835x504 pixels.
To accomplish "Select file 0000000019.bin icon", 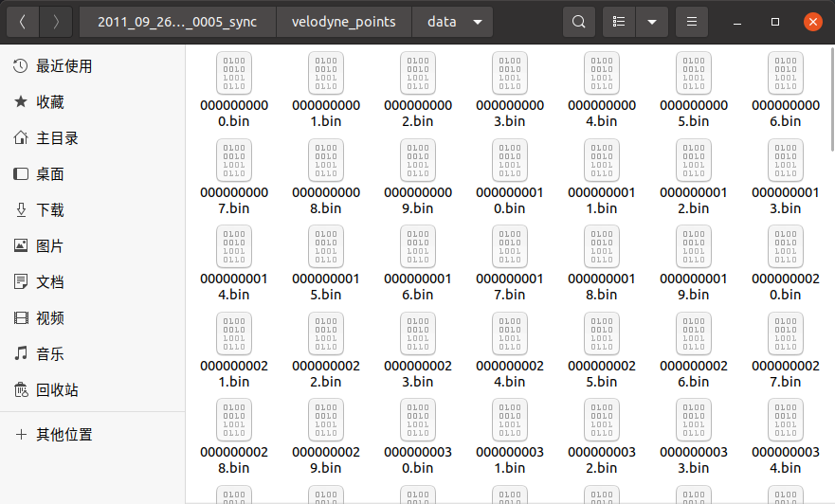I will pyautogui.click(x=694, y=247).
